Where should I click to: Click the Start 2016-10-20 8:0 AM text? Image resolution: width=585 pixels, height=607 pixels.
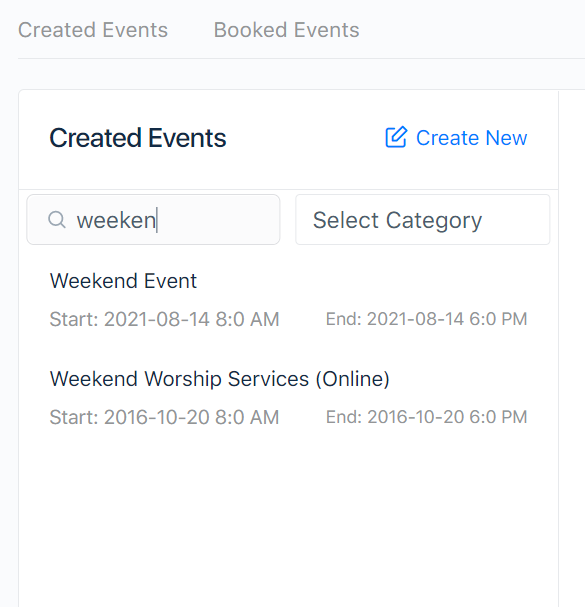click(x=164, y=417)
